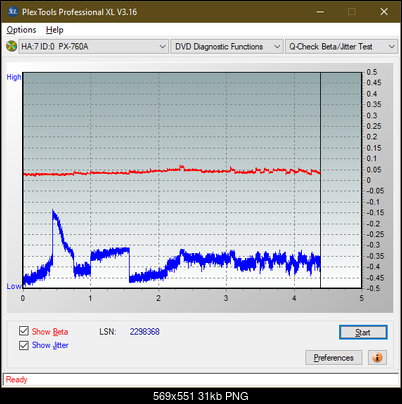The image size is (402, 404).
Task: Open the DVD Diagnostic Functions dropdown
Action: (x=227, y=47)
